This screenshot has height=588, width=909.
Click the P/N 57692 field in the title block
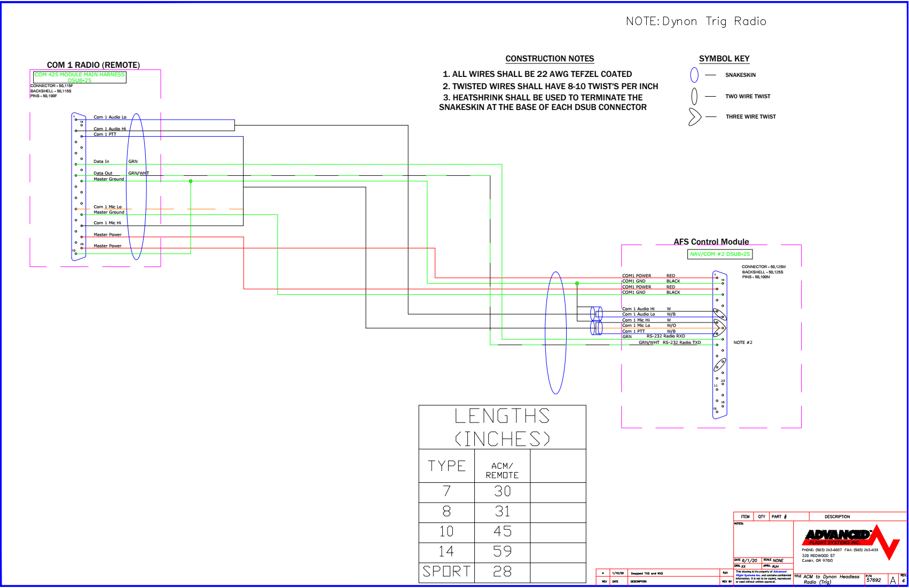coord(873,579)
